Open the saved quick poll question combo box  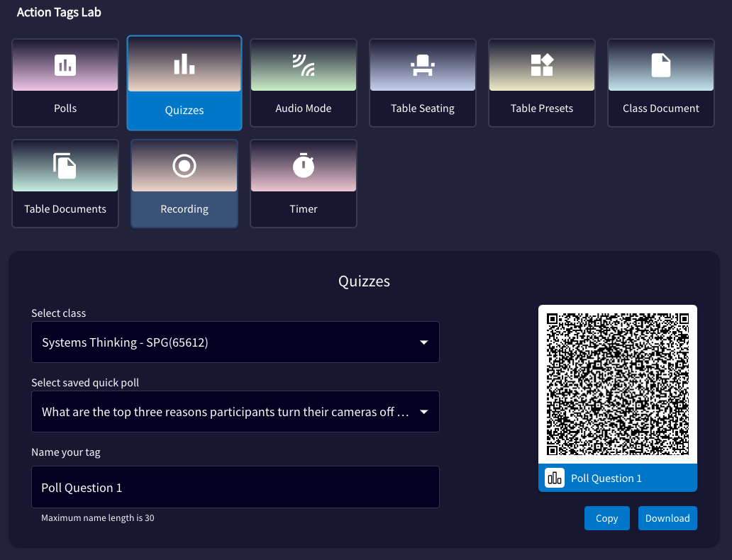(235, 412)
